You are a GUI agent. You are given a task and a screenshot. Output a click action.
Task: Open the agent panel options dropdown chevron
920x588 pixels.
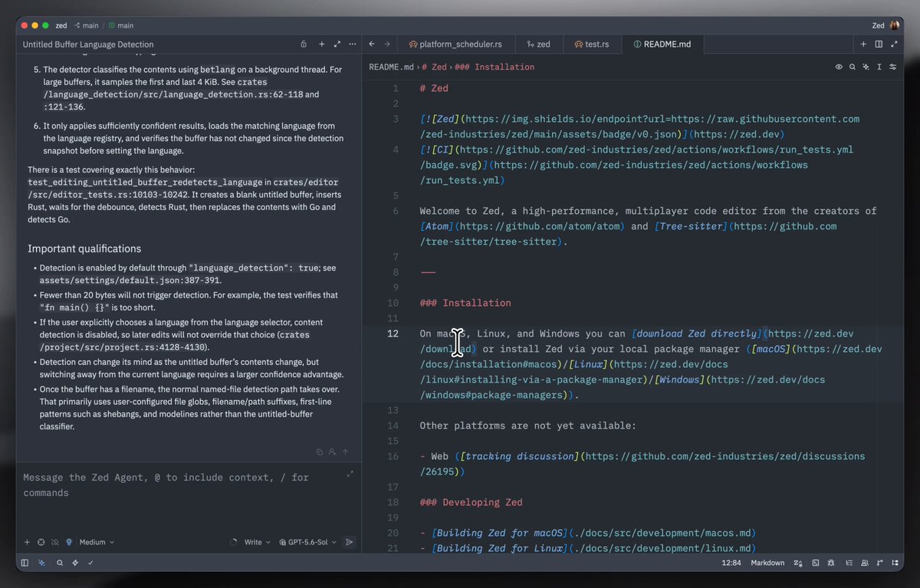[351, 44]
